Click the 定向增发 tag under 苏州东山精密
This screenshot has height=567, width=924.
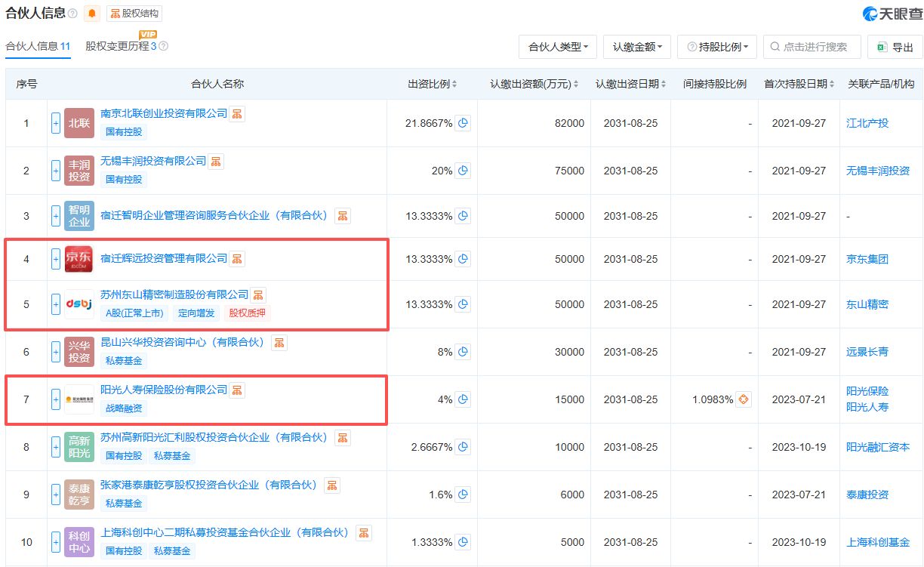tap(196, 313)
